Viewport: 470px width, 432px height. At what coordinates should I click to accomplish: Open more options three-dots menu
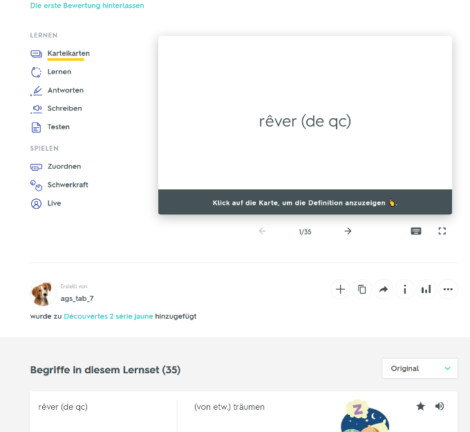[448, 289]
